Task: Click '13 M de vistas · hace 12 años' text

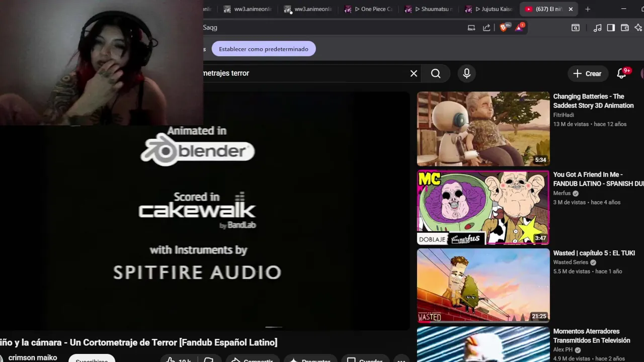Action: [590, 124]
